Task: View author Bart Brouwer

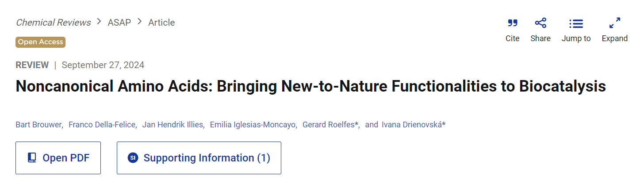Action: pos(38,125)
